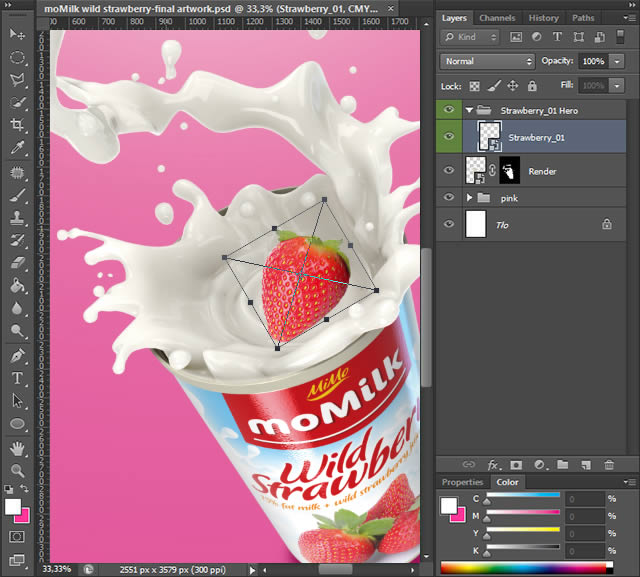Open the Opacity slider dropdown
The width and height of the screenshot is (640, 577).
(617, 62)
